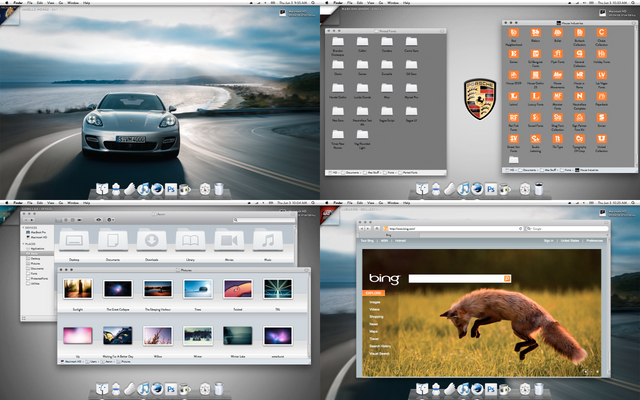The width and height of the screenshot is (640, 400).
Task: Click the Videos link on Bing page
Action: 374,309
